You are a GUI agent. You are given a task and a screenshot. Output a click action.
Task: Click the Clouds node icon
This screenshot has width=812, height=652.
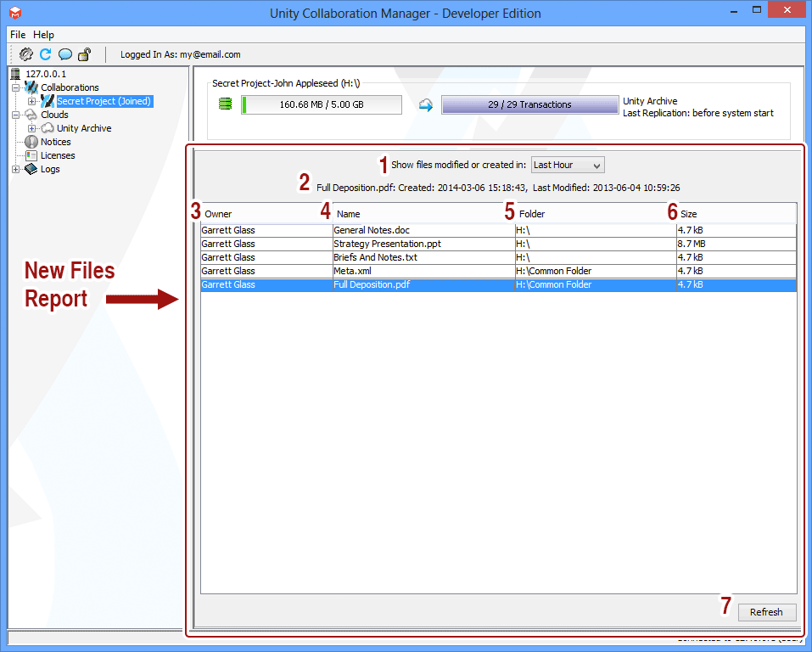(x=31, y=115)
